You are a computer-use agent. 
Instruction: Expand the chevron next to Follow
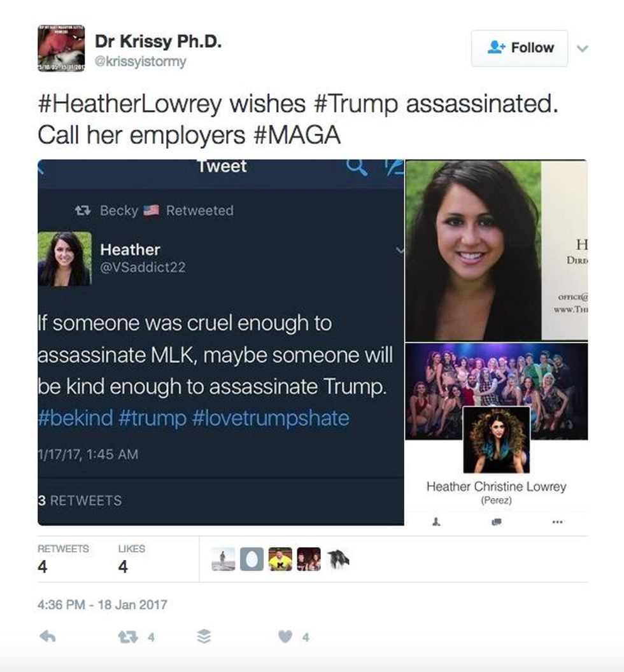click(582, 48)
